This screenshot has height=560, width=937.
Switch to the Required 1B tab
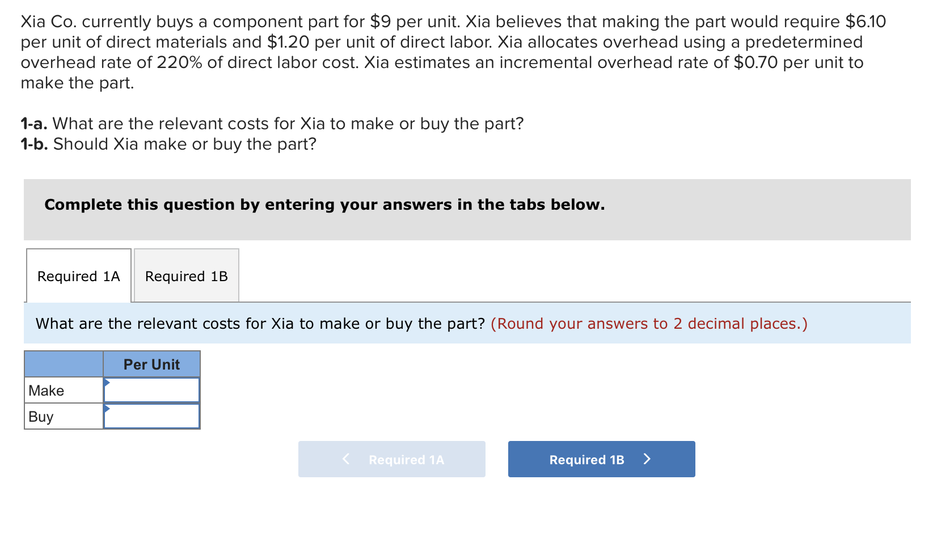pos(186,276)
